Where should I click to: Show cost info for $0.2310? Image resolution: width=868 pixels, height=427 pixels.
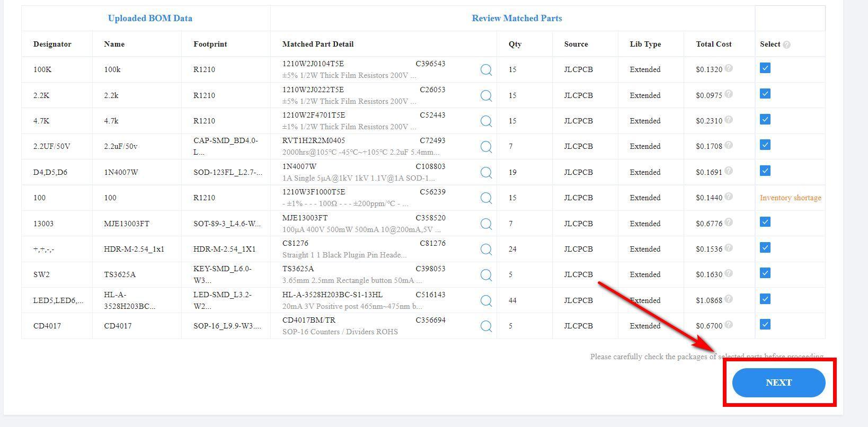(x=729, y=120)
